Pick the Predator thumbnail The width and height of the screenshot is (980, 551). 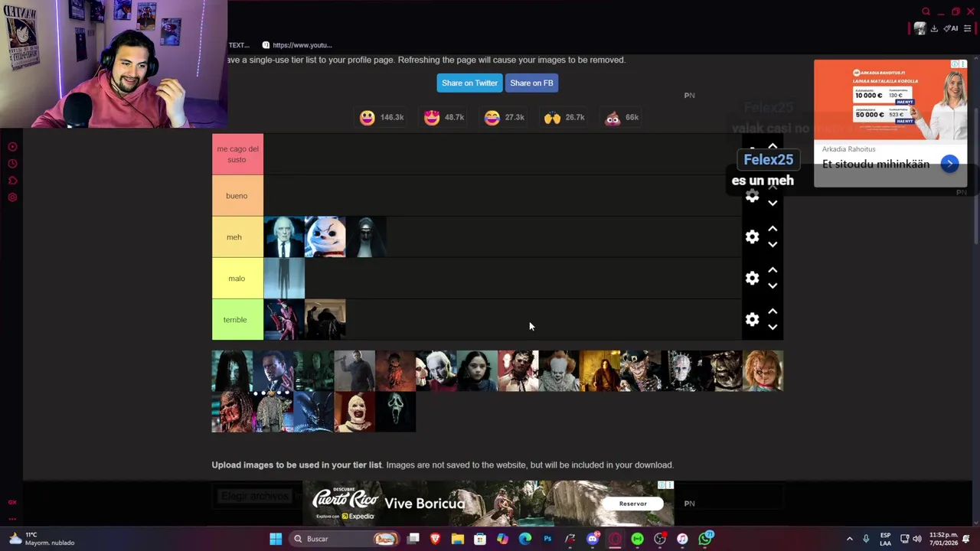[232, 412]
